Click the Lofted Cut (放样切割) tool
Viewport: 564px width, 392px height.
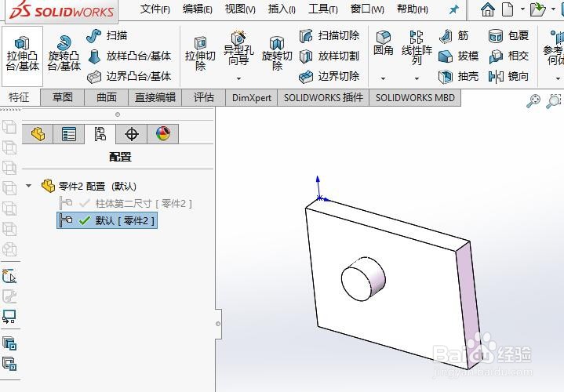(x=329, y=56)
